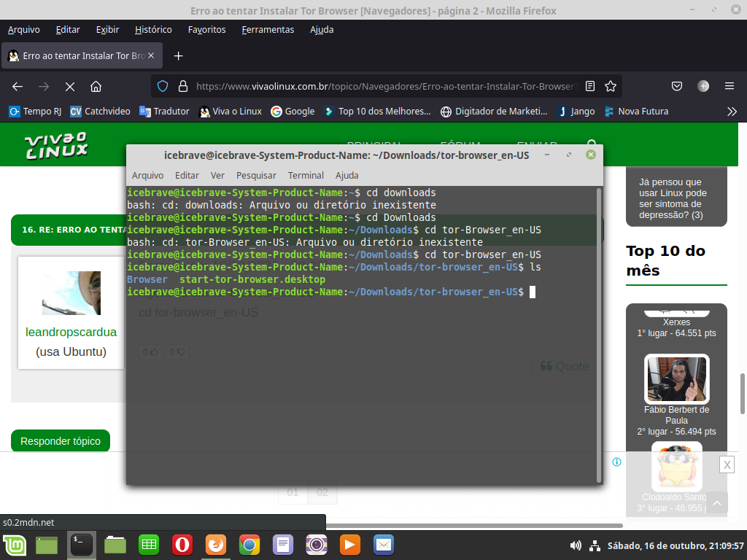
Task: Click the Viva o Linux site logo
Action: (56, 145)
